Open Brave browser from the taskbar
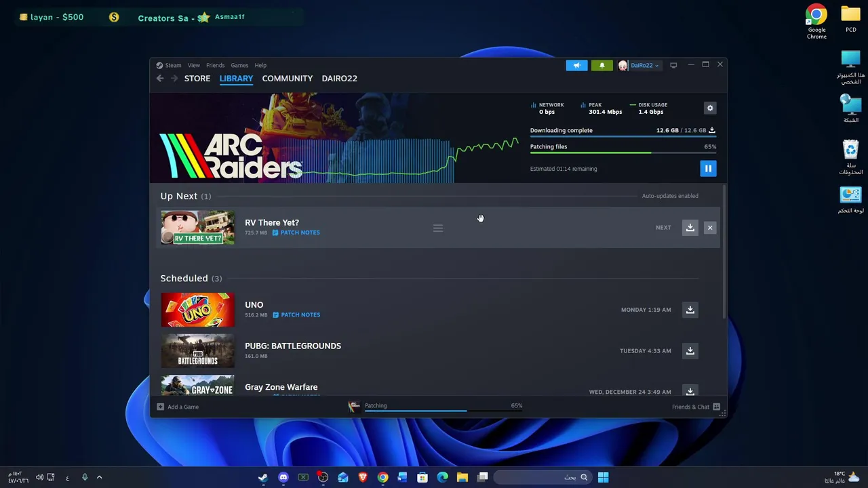 tap(363, 477)
